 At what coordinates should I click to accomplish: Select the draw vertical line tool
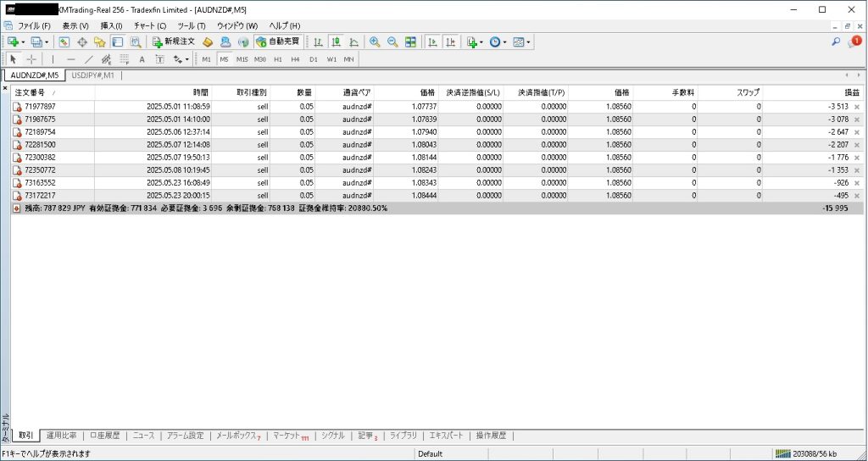53,59
